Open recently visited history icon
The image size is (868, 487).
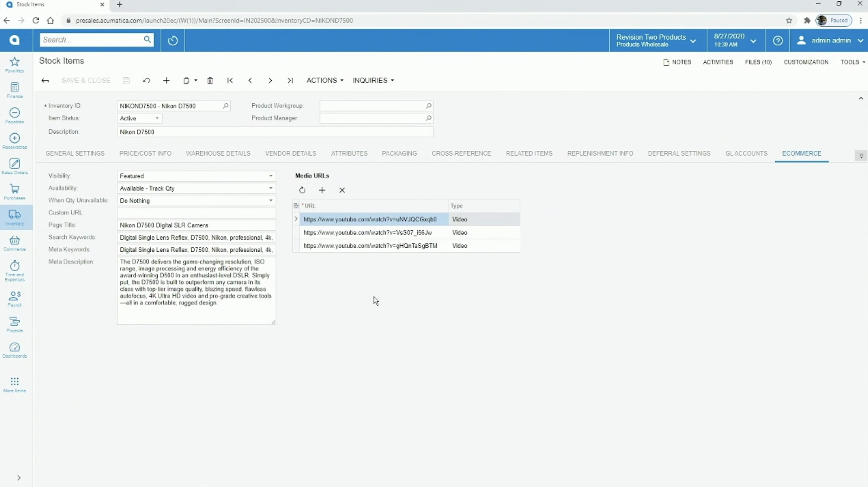pos(173,40)
